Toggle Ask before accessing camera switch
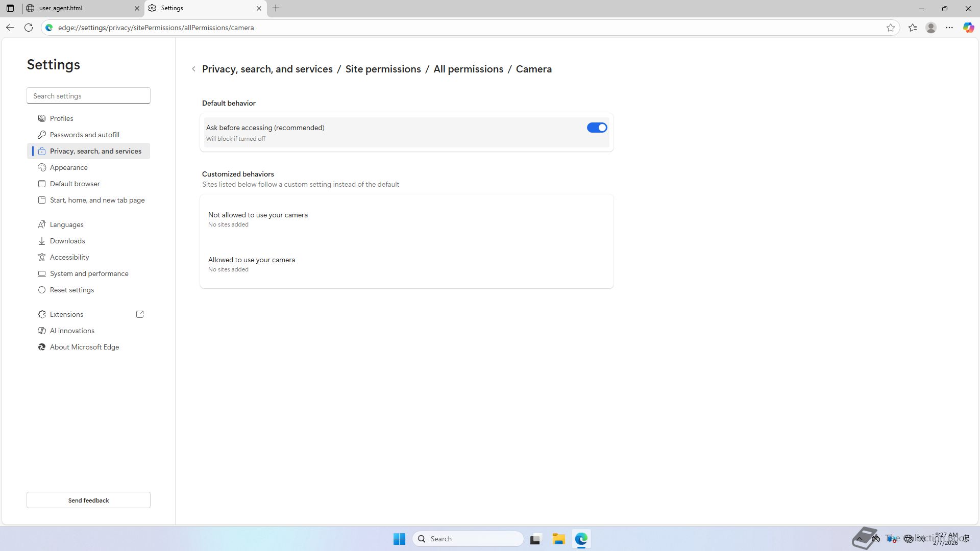The width and height of the screenshot is (980, 551). (597, 128)
